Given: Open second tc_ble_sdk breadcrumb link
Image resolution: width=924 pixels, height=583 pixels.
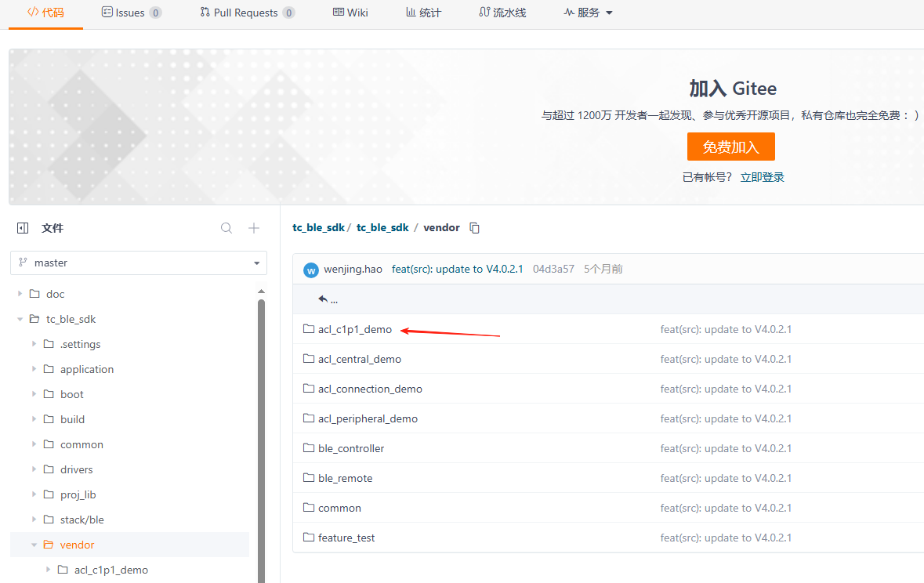Looking at the screenshot, I should [x=382, y=227].
